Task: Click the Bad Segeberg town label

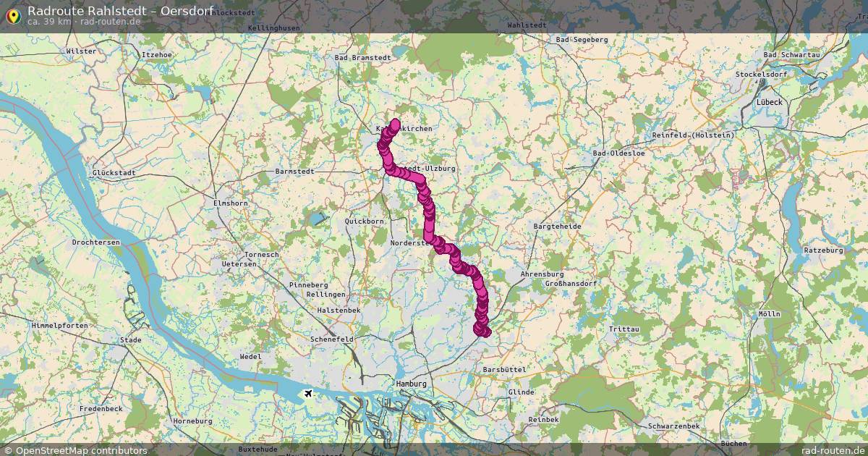Action: click(582, 40)
